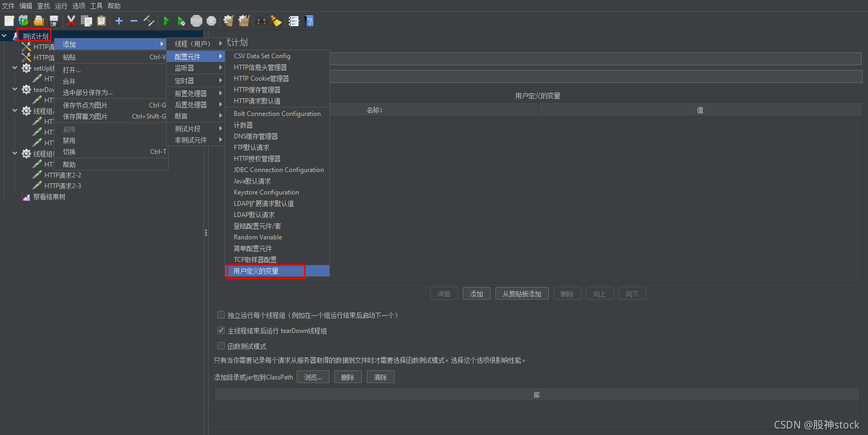This screenshot has width=868, height=435.
Task: Click the Save floppy disk icon
Action: (x=54, y=21)
